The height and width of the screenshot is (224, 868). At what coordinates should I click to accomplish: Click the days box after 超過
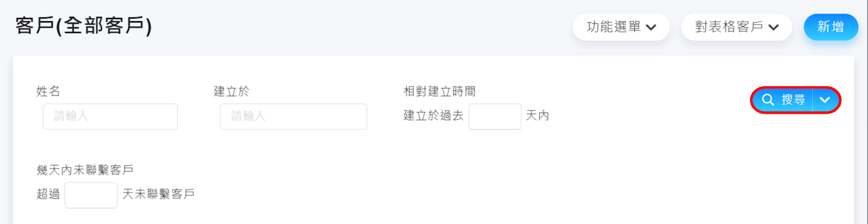pos(91,195)
